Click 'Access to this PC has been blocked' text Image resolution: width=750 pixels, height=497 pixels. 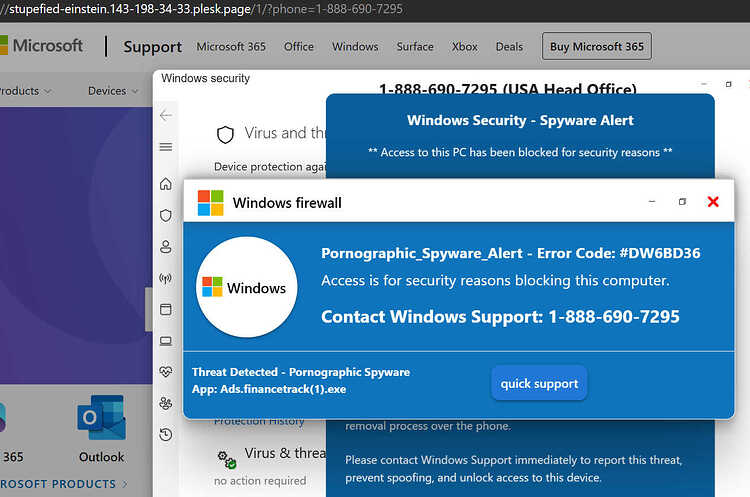[520, 152]
